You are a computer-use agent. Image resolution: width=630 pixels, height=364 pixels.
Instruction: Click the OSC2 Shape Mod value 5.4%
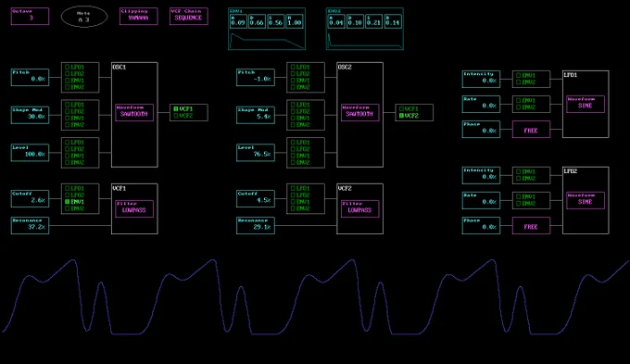[256, 115]
